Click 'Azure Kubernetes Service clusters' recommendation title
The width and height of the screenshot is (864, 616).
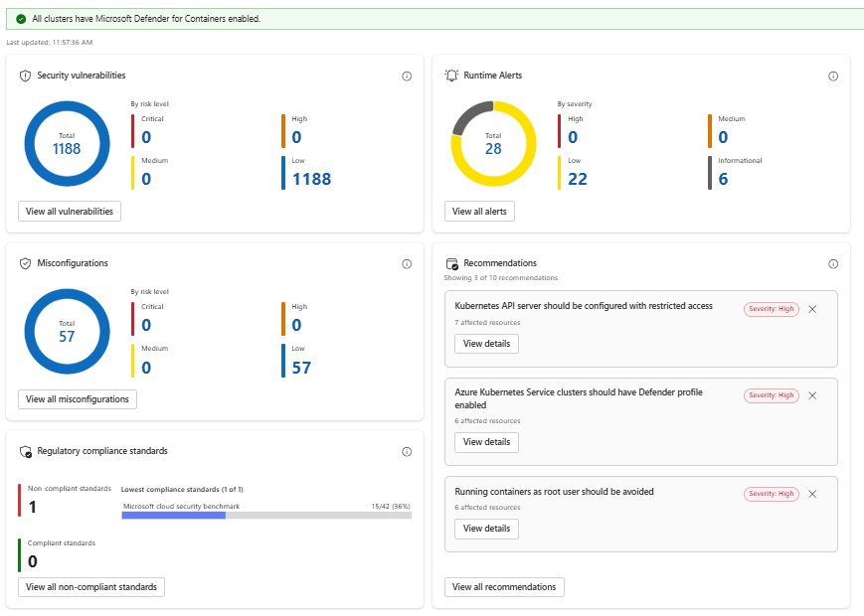click(579, 398)
